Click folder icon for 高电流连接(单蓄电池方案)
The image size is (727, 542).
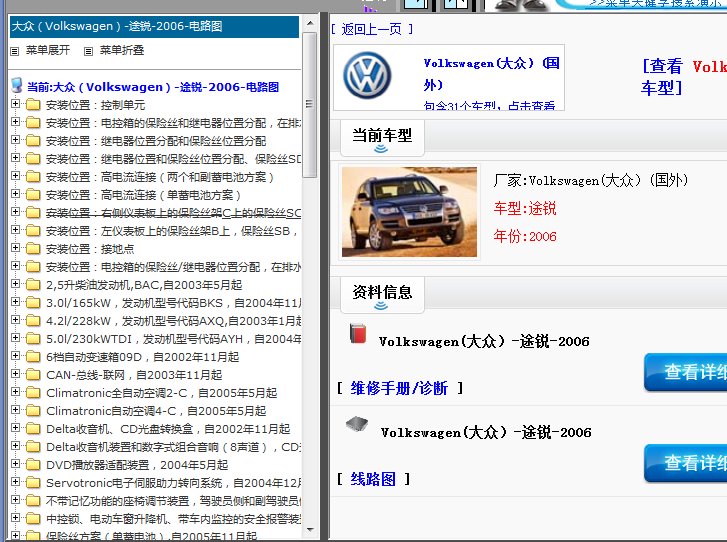click(33, 195)
